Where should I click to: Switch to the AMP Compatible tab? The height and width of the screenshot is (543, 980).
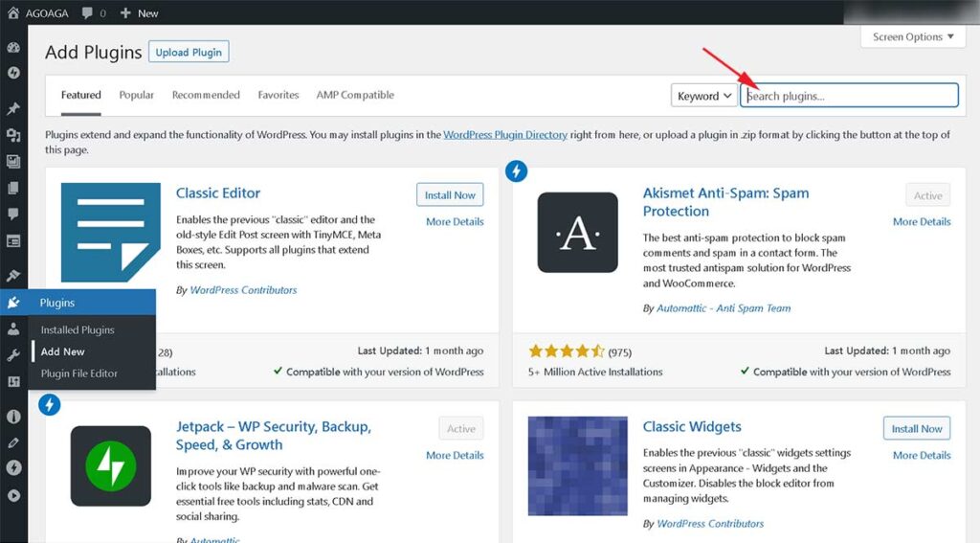[355, 95]
